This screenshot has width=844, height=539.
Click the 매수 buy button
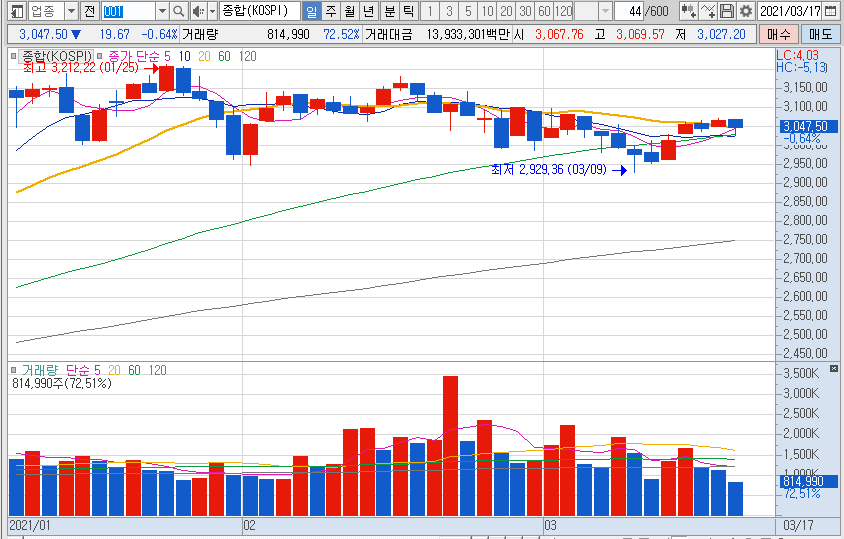click(x=779, y=34)
